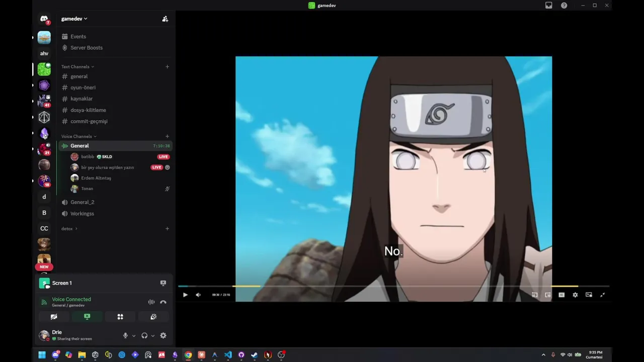Open the soundboard icon

pos(153,317)
